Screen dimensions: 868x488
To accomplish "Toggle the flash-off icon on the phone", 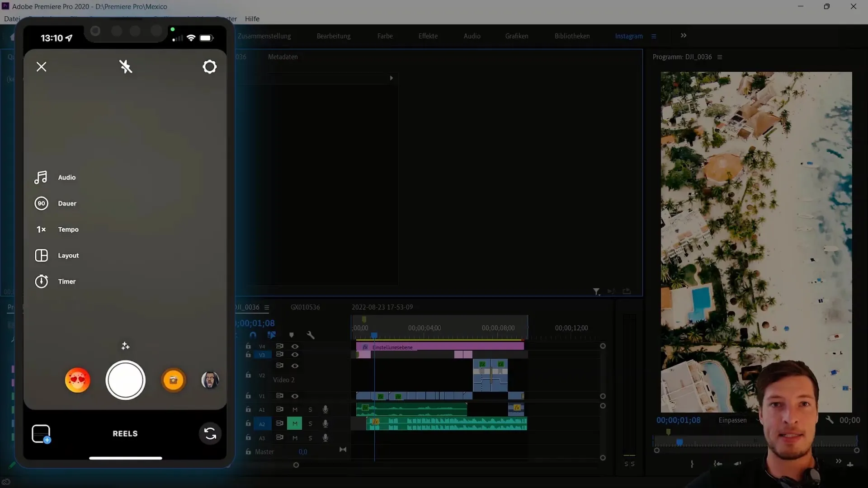I will tap(126, 67).
